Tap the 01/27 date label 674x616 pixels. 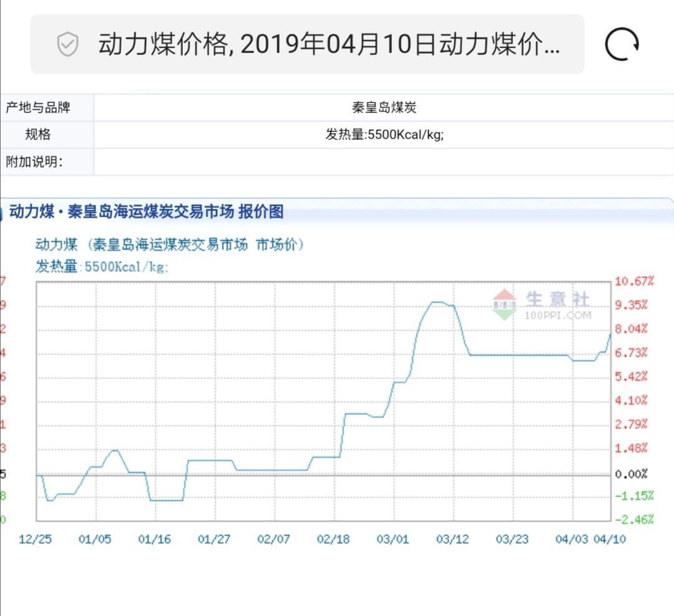214,539
